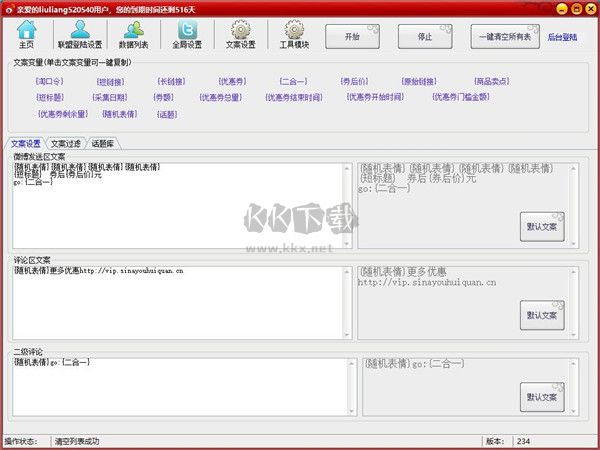600x450 pixels.
Task: Open the 数据列表 users icon
Action: [x=134, y=34]
